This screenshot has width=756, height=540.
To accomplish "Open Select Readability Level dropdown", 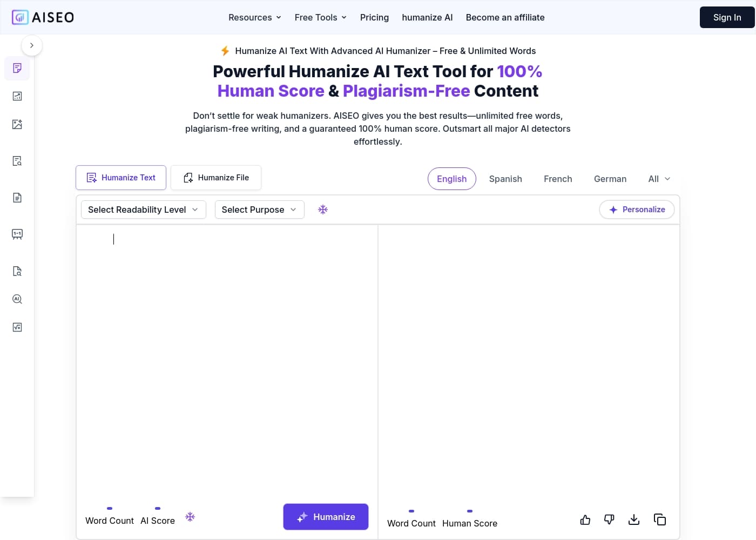I will pos(144,210).
